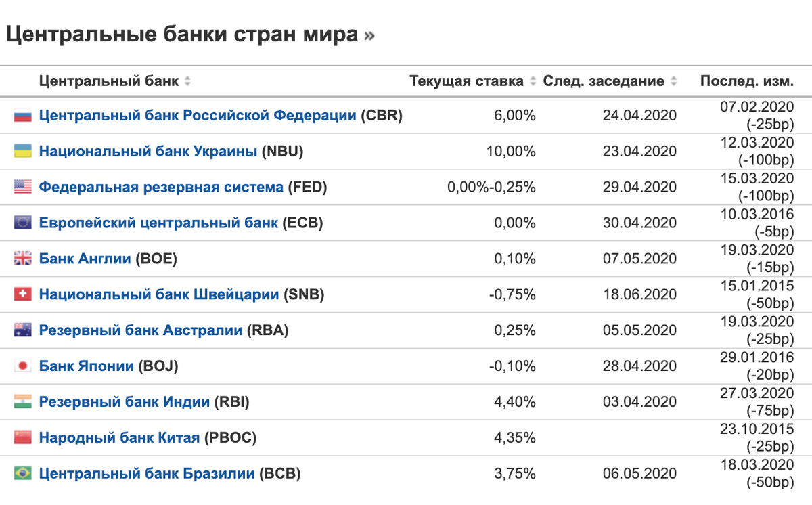Click the Chinese flag icon
Image resolution: width=812 pixels, height=505 pixels.
(x=23, y=438)
